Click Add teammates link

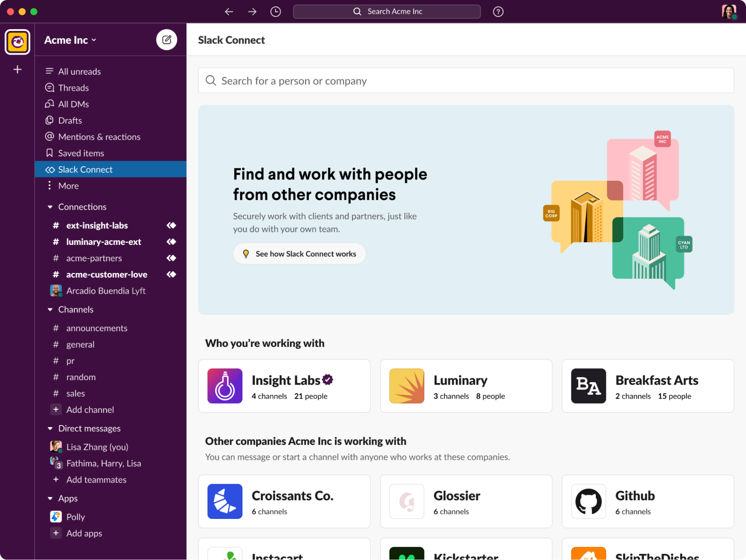point(96,480)
